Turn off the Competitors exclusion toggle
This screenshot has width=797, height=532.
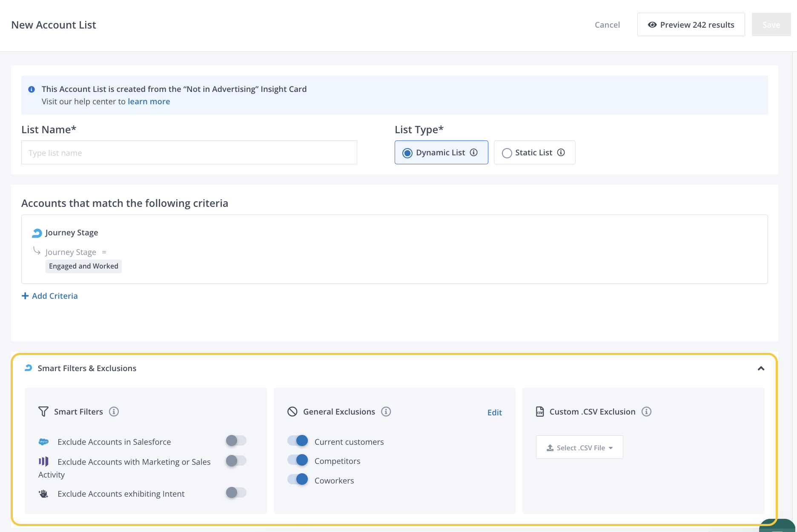[298, 460]
